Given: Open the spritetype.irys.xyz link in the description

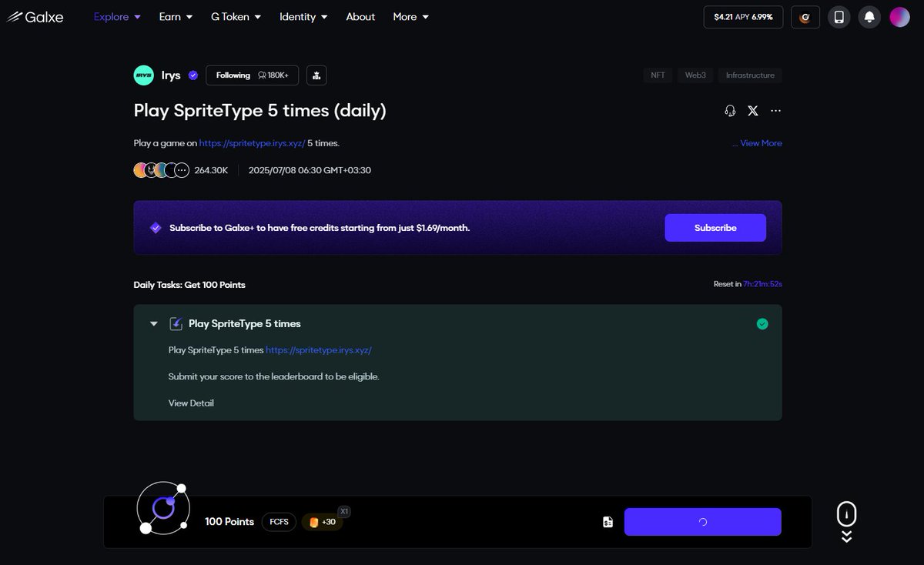Looking at the screenshot, I should (252, 143).
